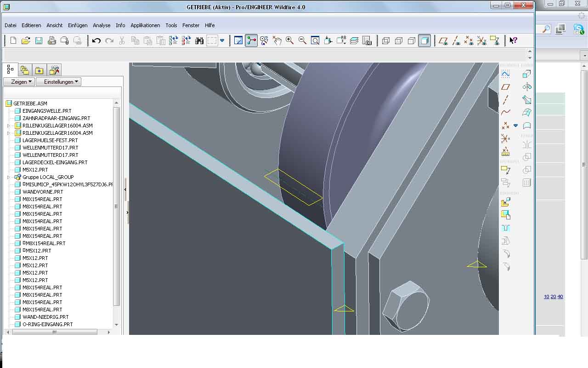The height and width of the screenshot is (368, 588).
Task: Toggle the spin center display
Action: pos(251,40)
